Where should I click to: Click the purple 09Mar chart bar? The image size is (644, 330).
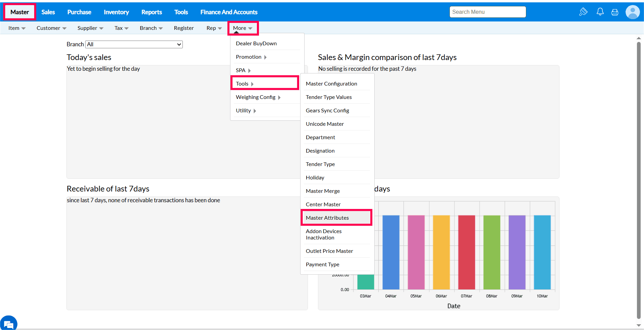517,252
